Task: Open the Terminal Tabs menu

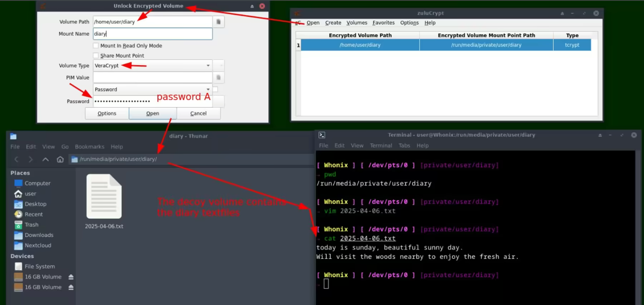Action: (404, 146)
